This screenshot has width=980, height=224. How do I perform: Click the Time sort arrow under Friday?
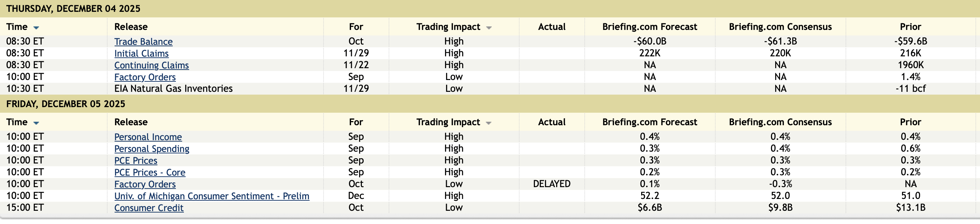click(37, 123)
